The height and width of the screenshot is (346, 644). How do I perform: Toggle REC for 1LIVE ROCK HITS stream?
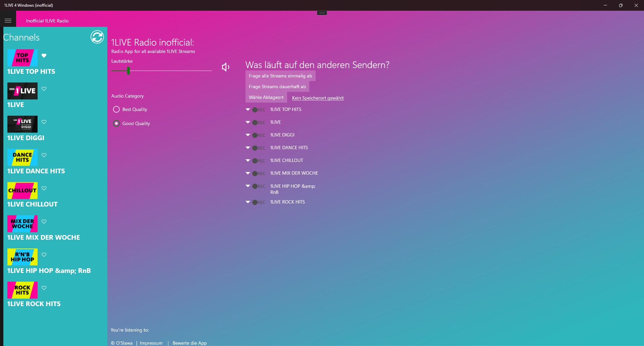(x=259, y=202)
